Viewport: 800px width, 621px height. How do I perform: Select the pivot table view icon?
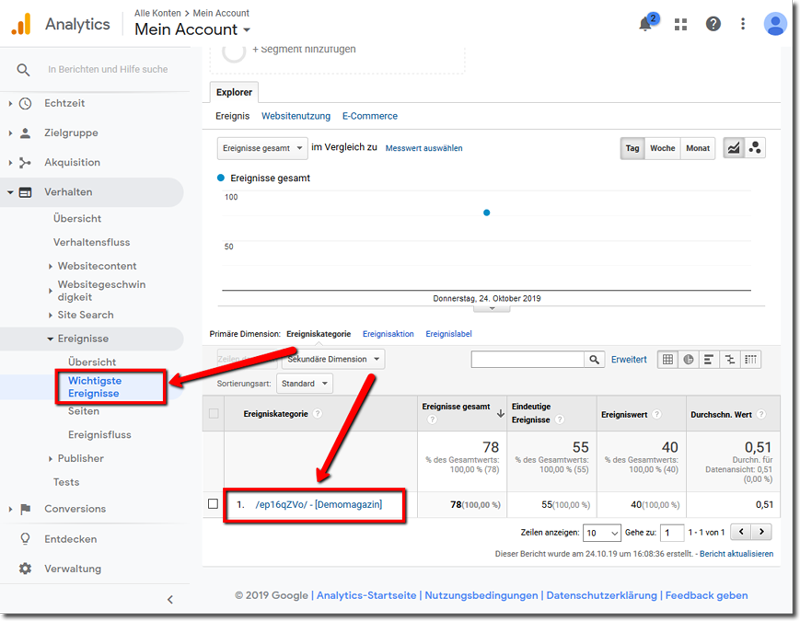point(751,359)
